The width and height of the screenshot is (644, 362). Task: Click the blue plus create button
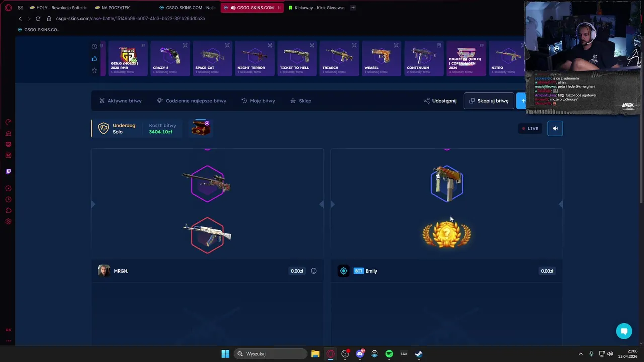pos(522,101)
